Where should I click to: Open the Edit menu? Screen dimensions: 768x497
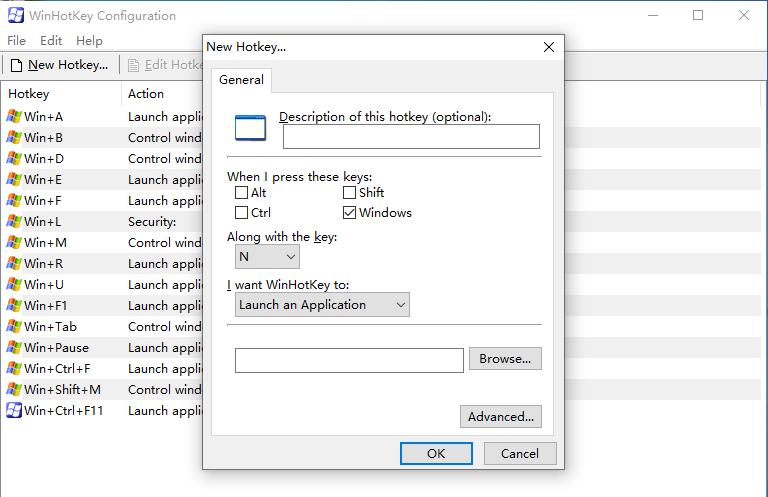51,41
